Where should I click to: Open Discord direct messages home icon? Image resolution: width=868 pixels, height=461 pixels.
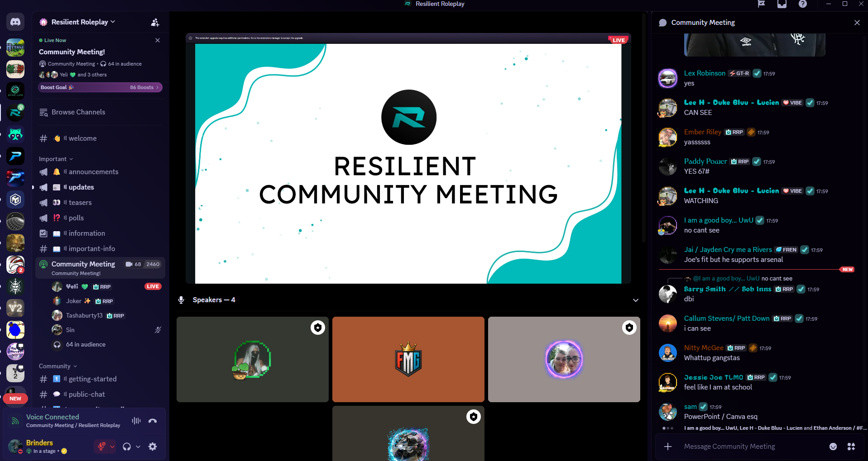click(x=15, y=22)
